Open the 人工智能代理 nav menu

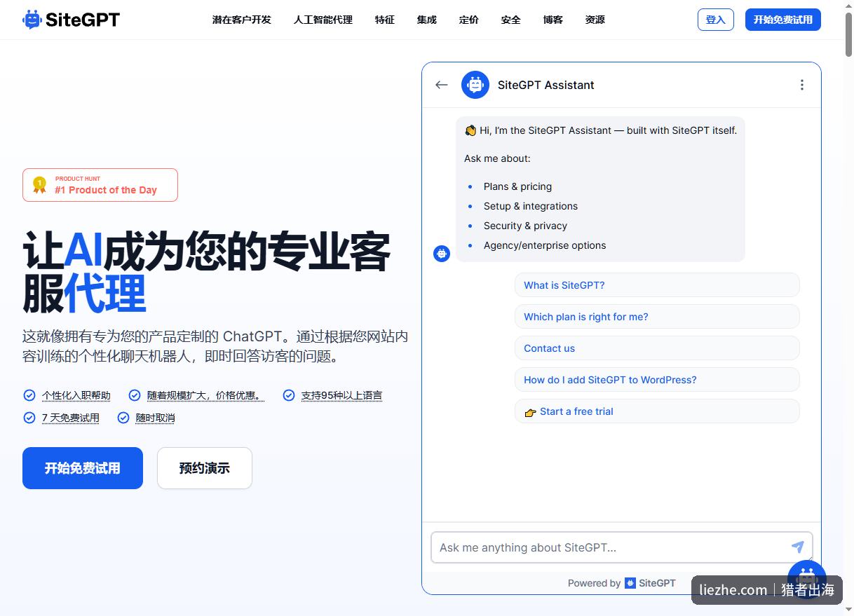point(323,20)
